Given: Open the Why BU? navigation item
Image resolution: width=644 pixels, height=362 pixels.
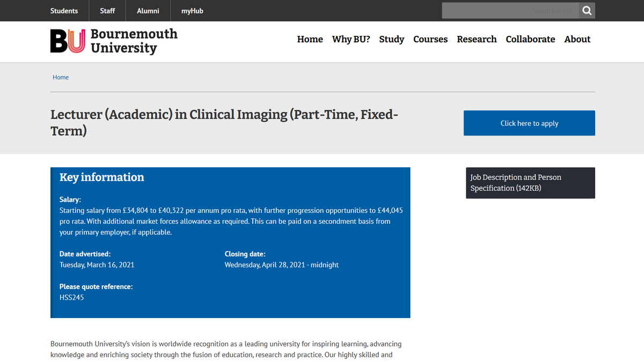Looking at the screenshot, I should (350, 39).
